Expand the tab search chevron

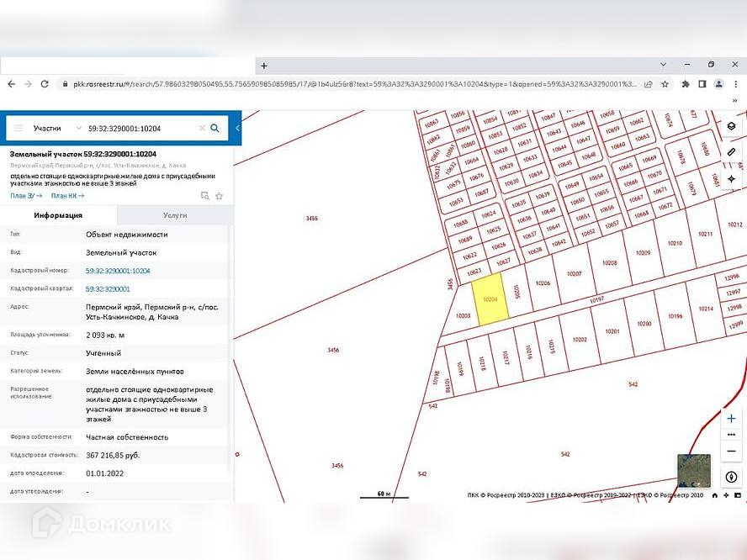click(663, 64)
